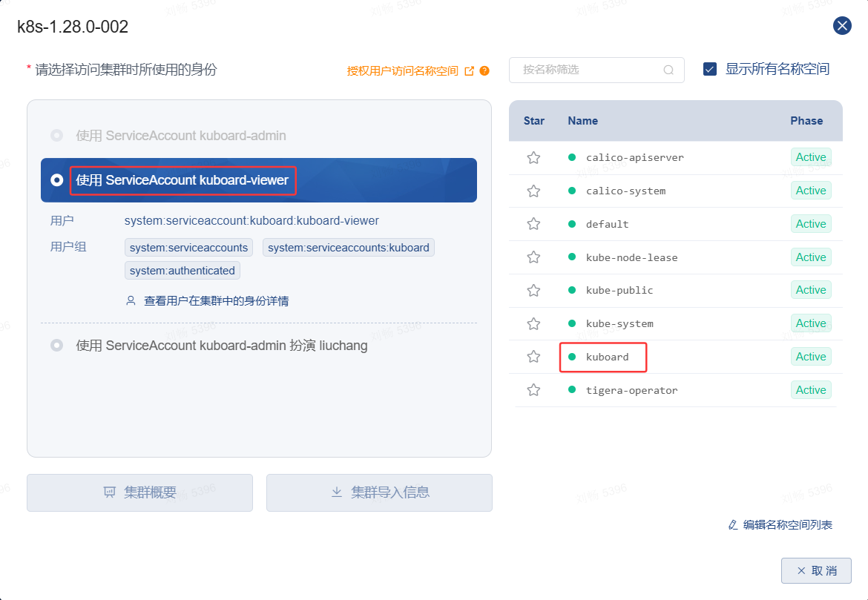This screenshot has width=868, height=600.
Task: Click the system:authenticated group tag
Action: pyautogui.click(x=182, y=271)
